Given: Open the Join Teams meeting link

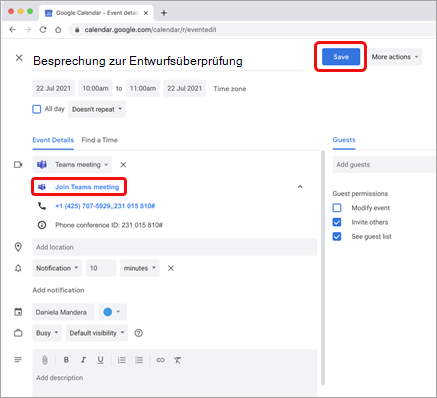Looking at the screenshot, I should [87, 187].
